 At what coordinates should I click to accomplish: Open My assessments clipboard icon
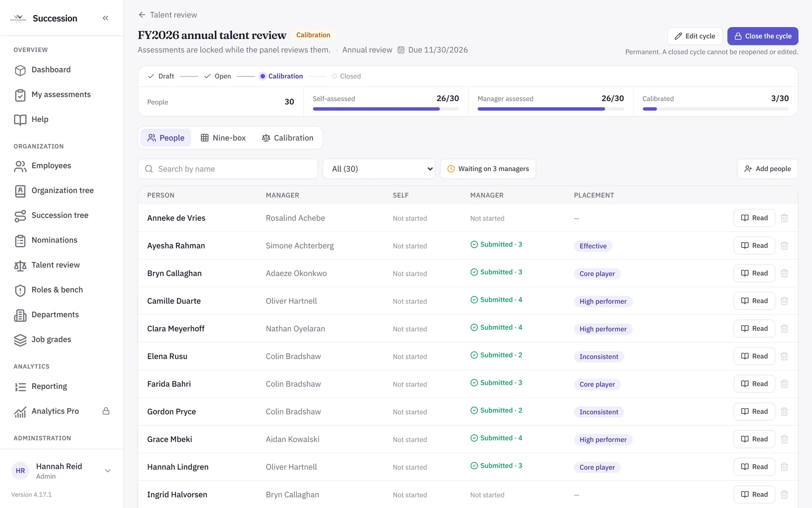click(20, 95)
